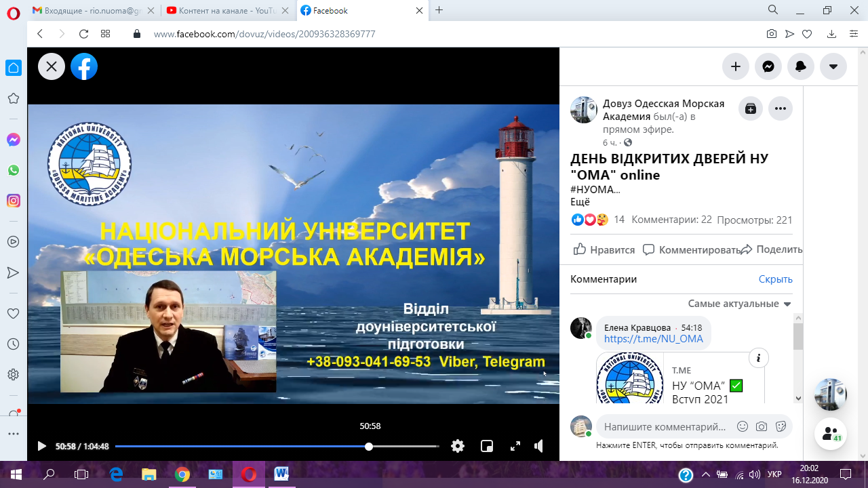
Task: Toggle Нравится like on the video
Action: click(604, 249)
